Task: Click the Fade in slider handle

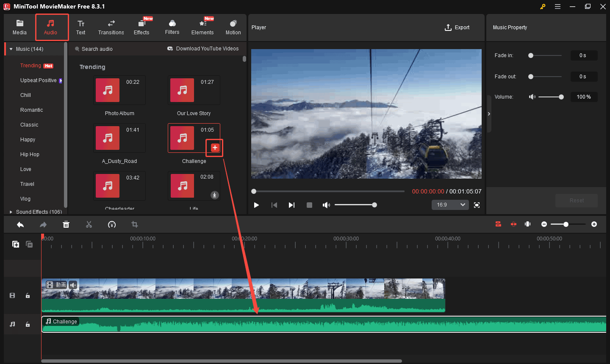Action: click(x=531, y=55)
